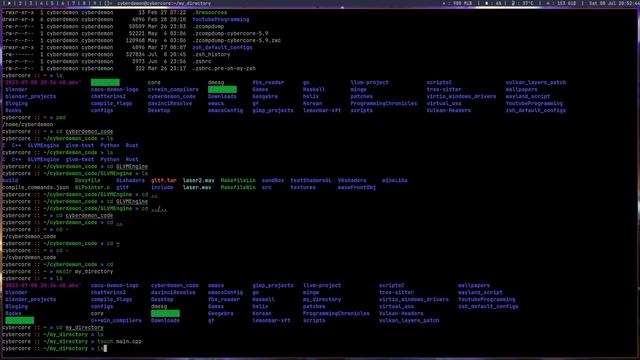Screen dimensions: 640x360
Task: Switch to workspace tag 9 in top bar
Action: (x=95, y=3)
